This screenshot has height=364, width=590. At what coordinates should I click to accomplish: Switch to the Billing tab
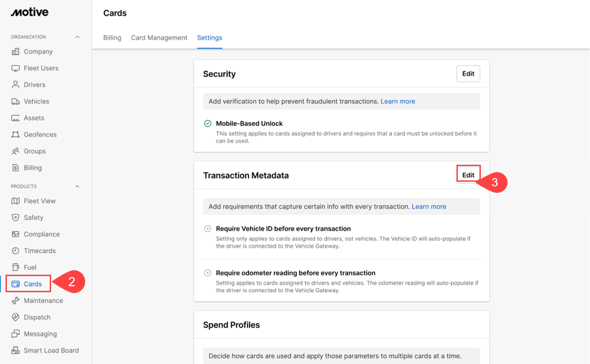click(112, 38)
